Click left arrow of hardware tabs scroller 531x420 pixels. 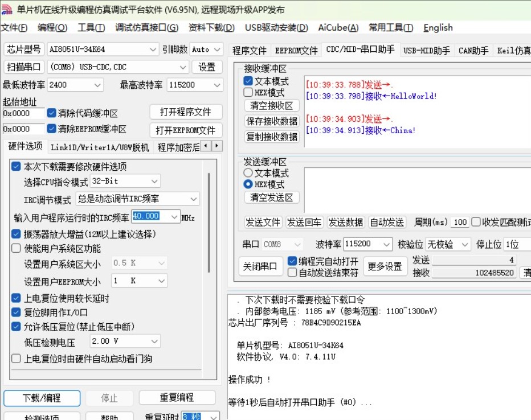[206, 146]
